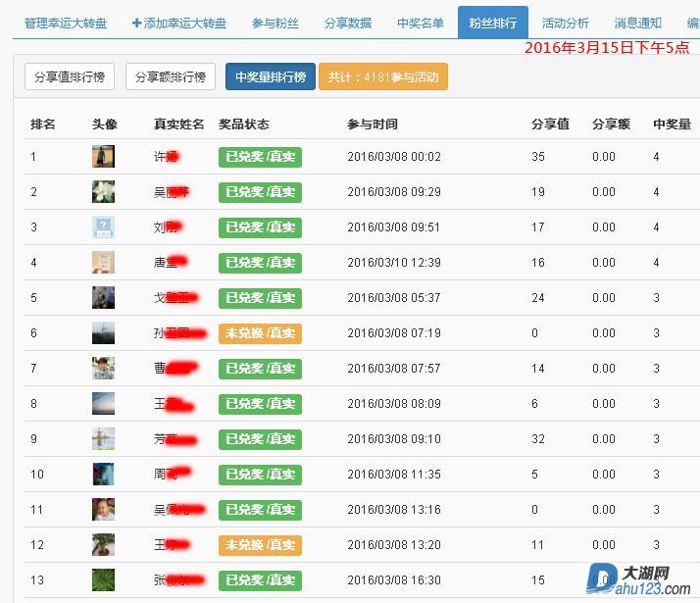Open the 活动分析 tab
This screenshot has height=603, width=700.
(566, 23)
